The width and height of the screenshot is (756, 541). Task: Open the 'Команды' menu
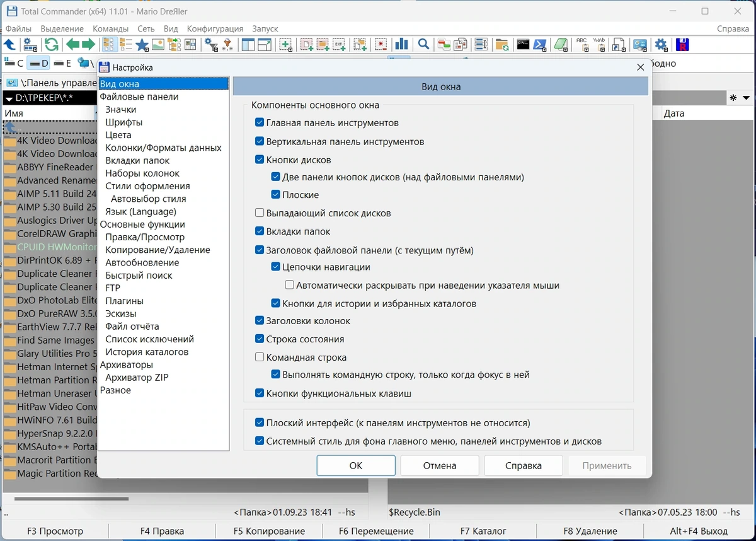point(111,29)
